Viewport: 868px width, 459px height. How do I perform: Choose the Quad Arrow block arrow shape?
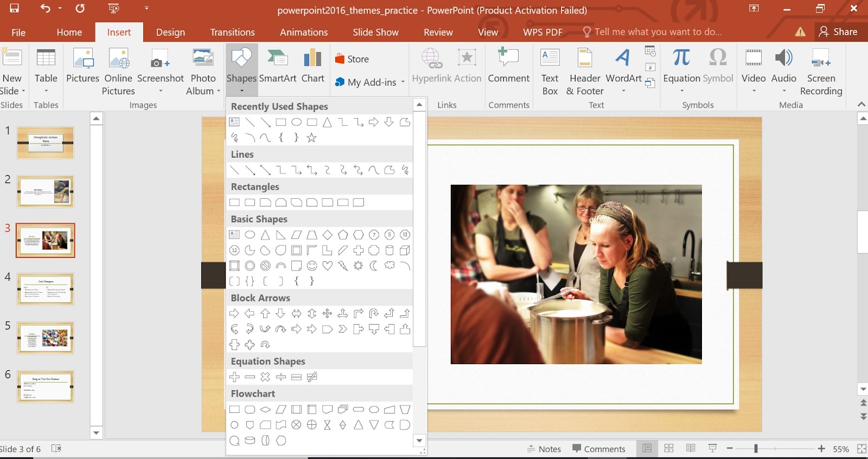coord(327,313)
